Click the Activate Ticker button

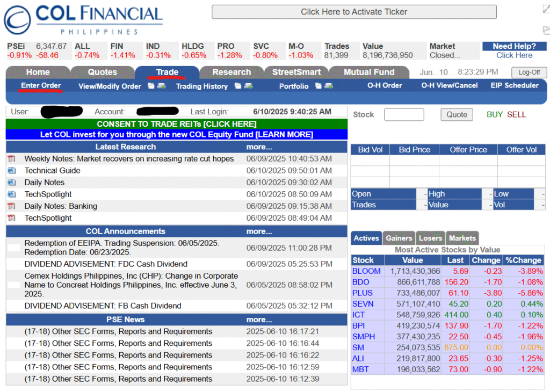click(354, 12)
